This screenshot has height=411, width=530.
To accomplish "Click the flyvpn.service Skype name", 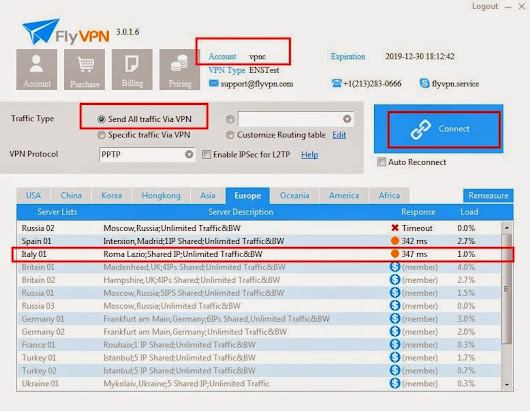I will pos(455,83).
